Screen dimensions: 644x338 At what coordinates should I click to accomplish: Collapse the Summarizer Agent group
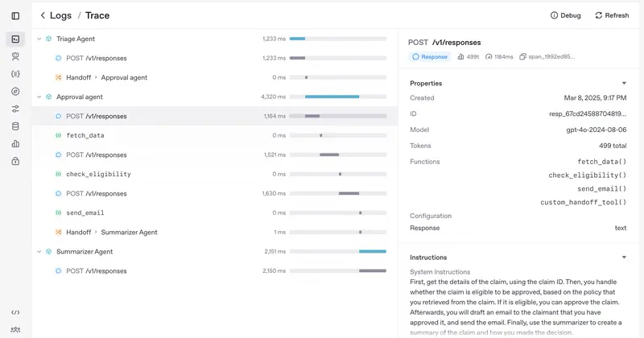click(x=39, y=252)
